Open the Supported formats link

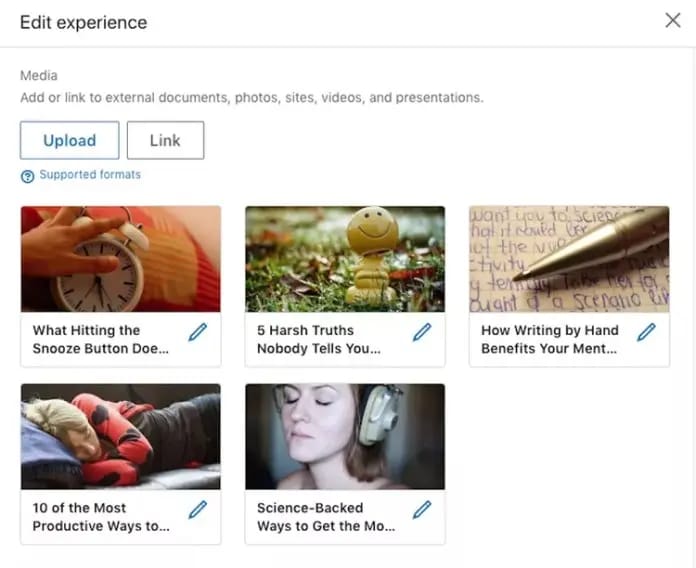point(90,174)
